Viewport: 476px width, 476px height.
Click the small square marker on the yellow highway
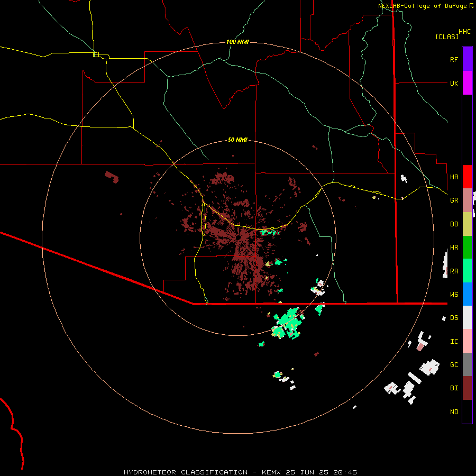click(96, 54)
